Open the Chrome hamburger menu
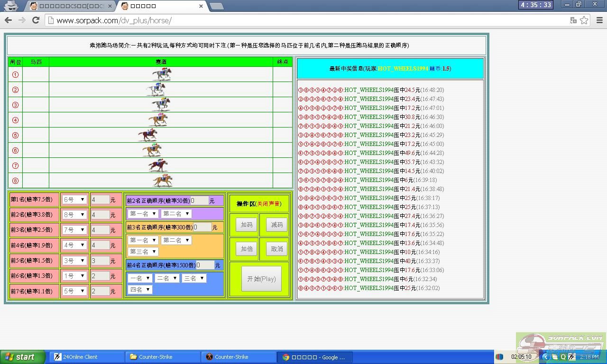Image resolution: width=607 pixels, height=364 pixels. click(x=599, y=20)
